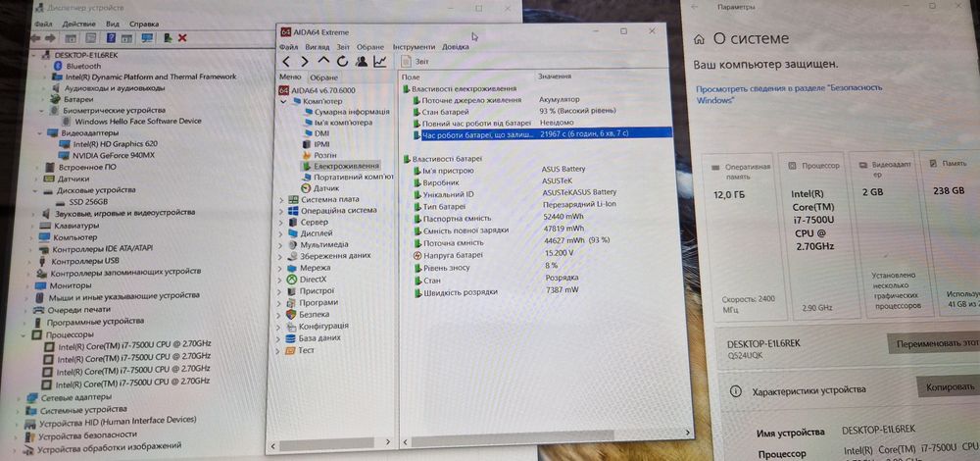This screenshot has width=980, height=461.
Task: Click Переименовать этот ПК button in Settings
Action: (x=934, y=344)
